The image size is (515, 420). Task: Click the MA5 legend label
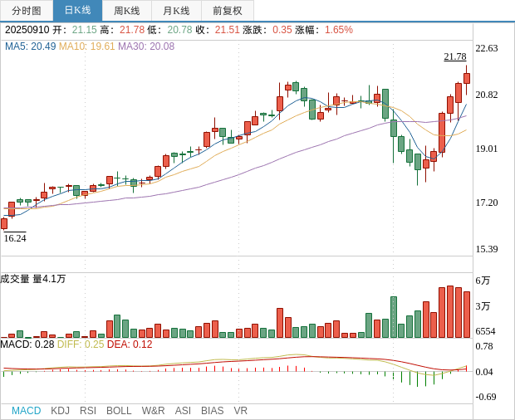coord(30,46)
